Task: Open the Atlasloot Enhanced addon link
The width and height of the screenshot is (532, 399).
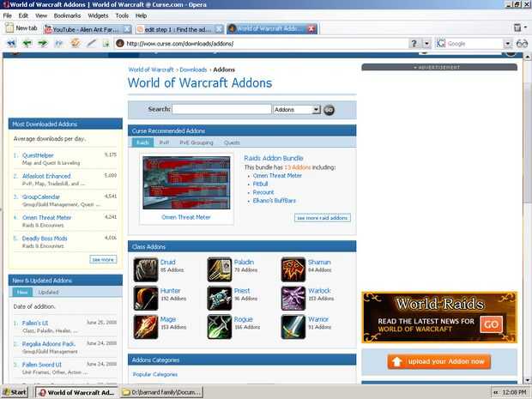Action: pyautogui.click(x=46, y=176)
